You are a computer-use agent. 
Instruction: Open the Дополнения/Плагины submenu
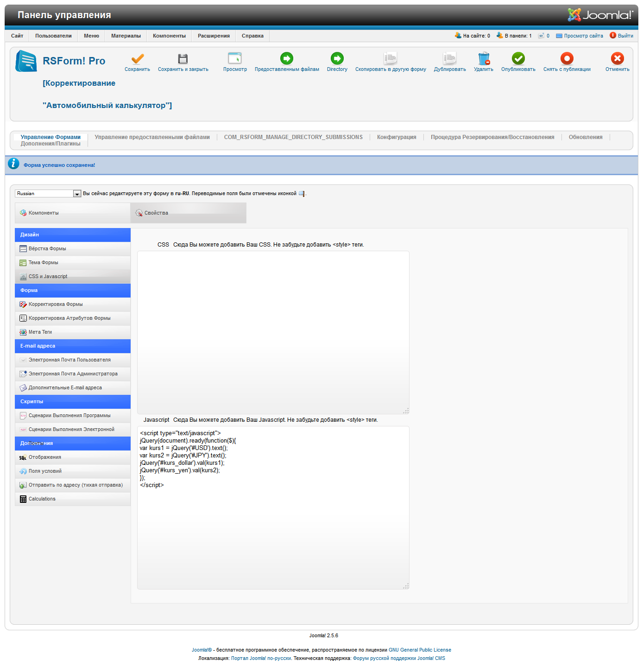[50, 144]
